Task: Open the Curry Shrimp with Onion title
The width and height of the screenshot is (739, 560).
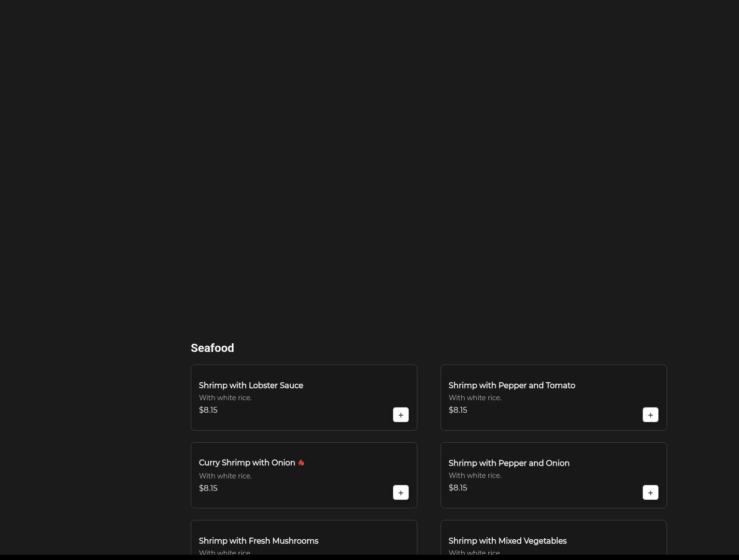Action: (x=247, y=463)
